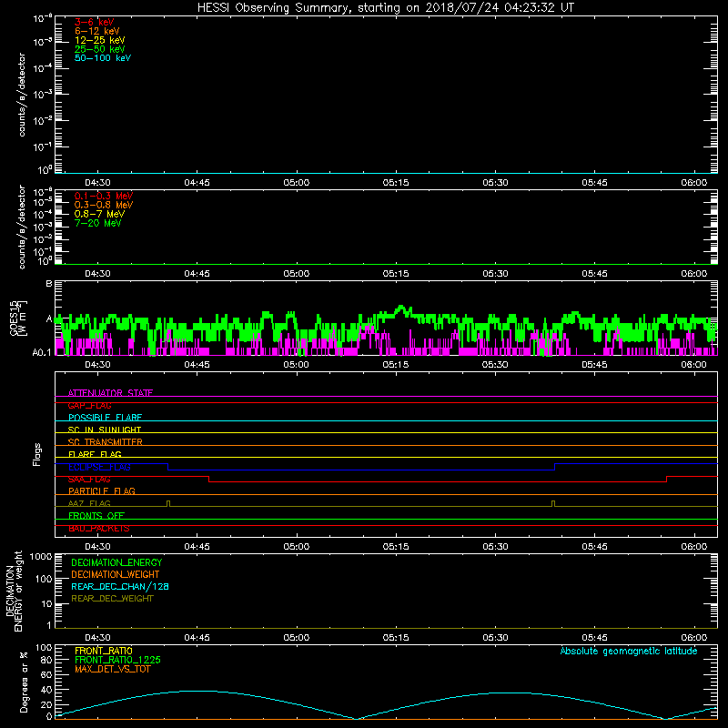Click the SAA_FLAG step down transition
The width and height of the screenshot is (728, 728).
coord(209,480)
